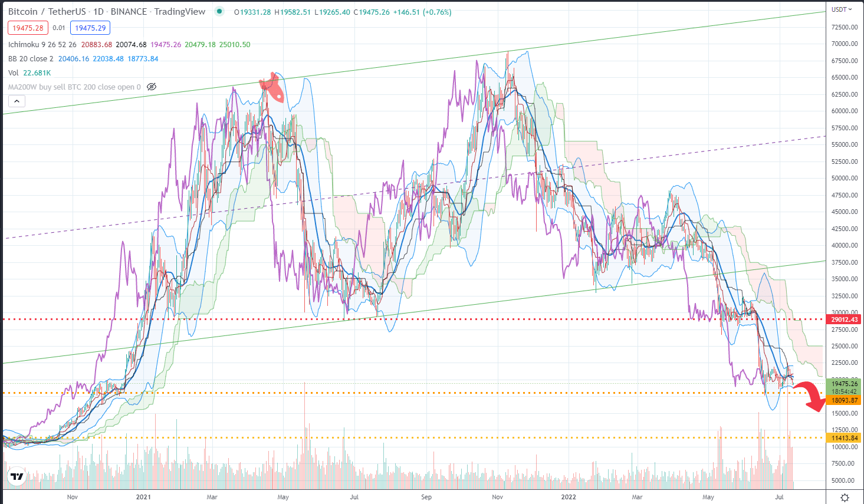This screenshot has width=864, height=504.
Task: Click the 35000.00 price axis label
Action: [845, 279]
